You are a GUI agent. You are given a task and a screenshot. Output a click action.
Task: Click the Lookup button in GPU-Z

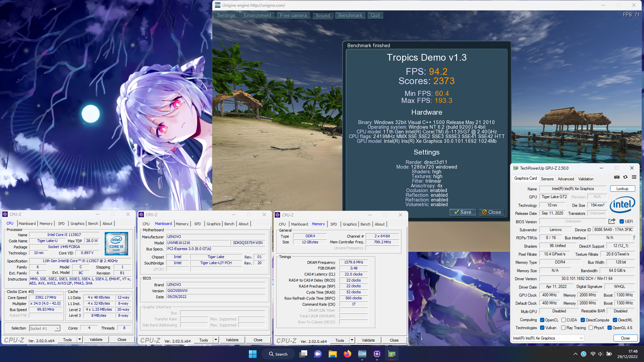[x=622, y=188]
